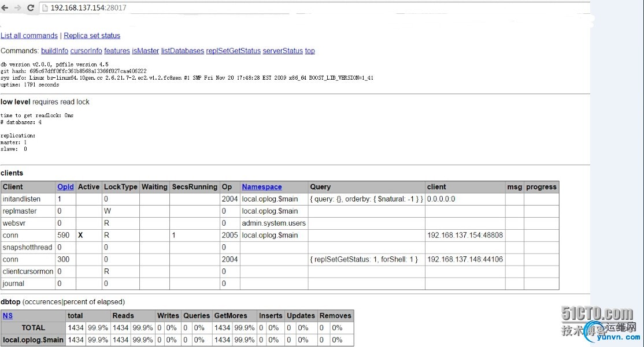
Task: Click the active X mark for conn 590
Action: pos(80,236)
